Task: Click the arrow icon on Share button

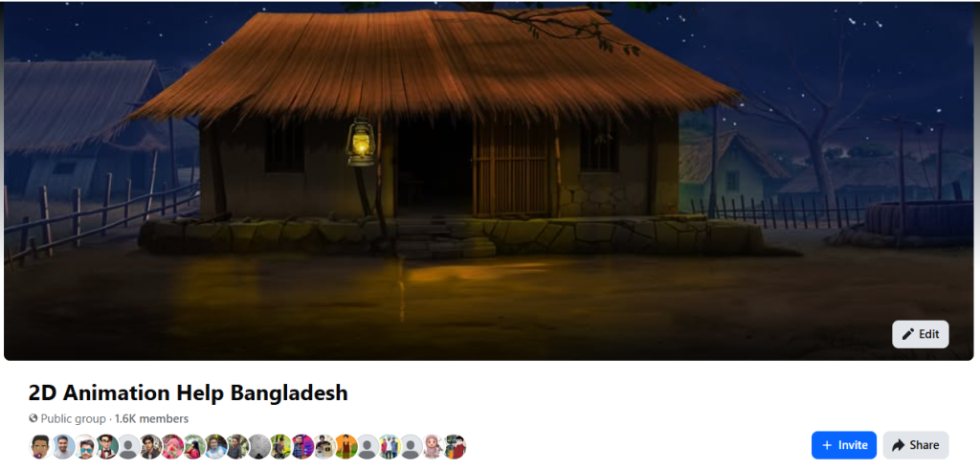Action: [x=898, y=445]
